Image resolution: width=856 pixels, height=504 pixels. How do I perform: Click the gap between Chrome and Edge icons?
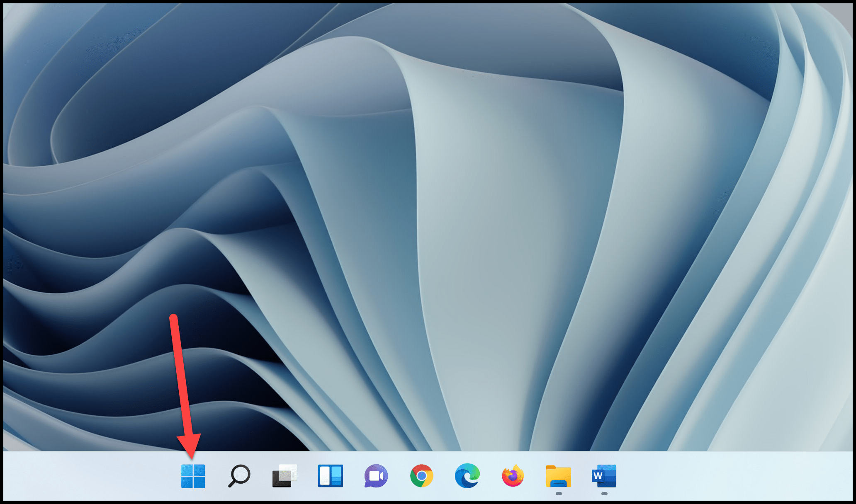click(x=444, y=476)
